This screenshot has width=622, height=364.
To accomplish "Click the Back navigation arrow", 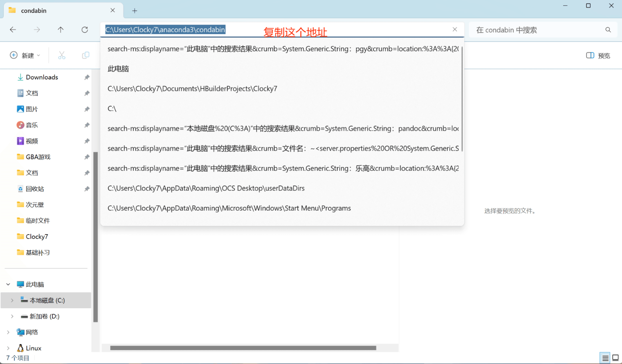I will (x=13, y=30).
